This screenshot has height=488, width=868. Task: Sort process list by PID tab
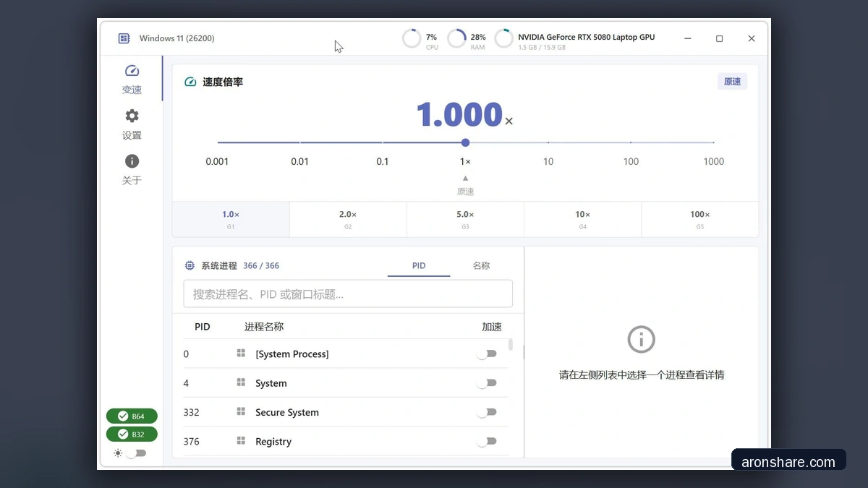pos(419,265)
